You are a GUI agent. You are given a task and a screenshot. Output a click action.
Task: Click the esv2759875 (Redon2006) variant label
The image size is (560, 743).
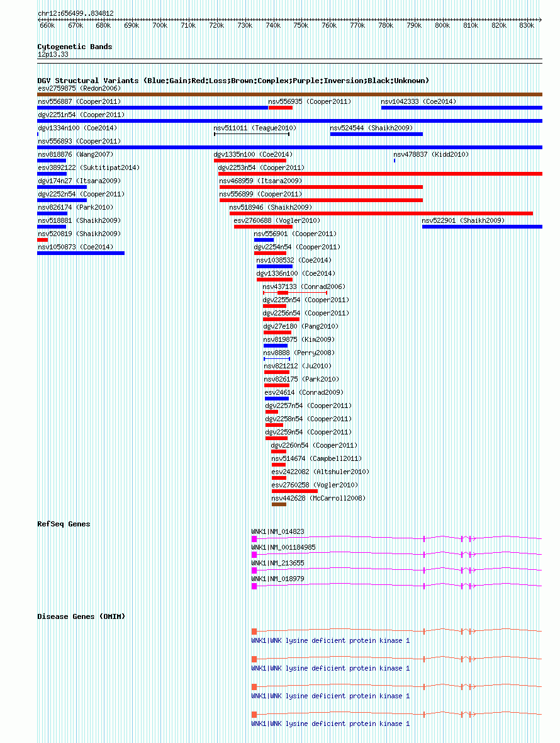79,89
